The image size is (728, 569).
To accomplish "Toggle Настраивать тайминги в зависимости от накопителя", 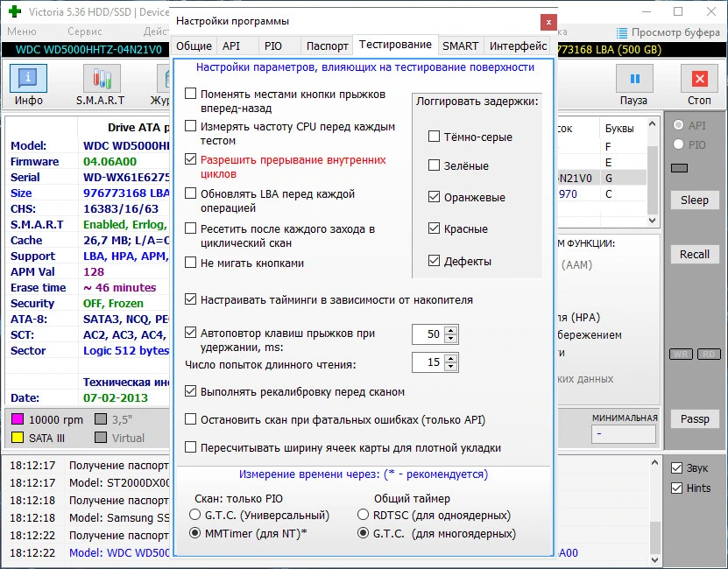I will pos(190,299).
